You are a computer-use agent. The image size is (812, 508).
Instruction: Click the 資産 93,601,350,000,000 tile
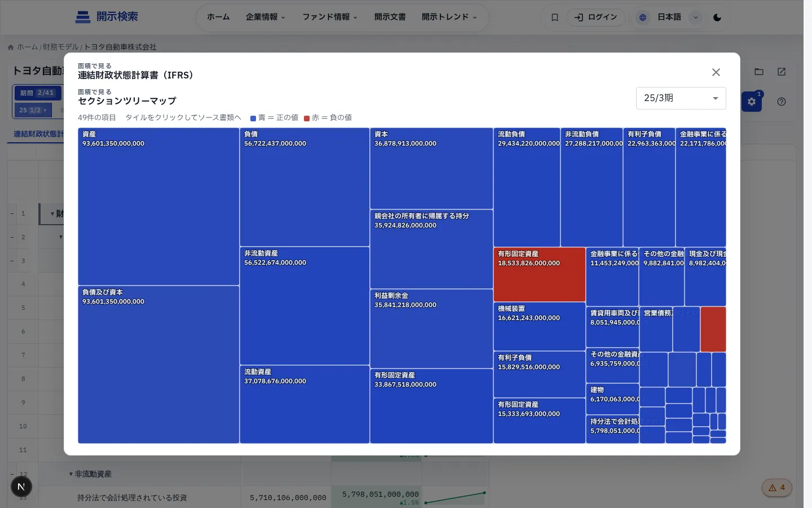click(158, 207)
